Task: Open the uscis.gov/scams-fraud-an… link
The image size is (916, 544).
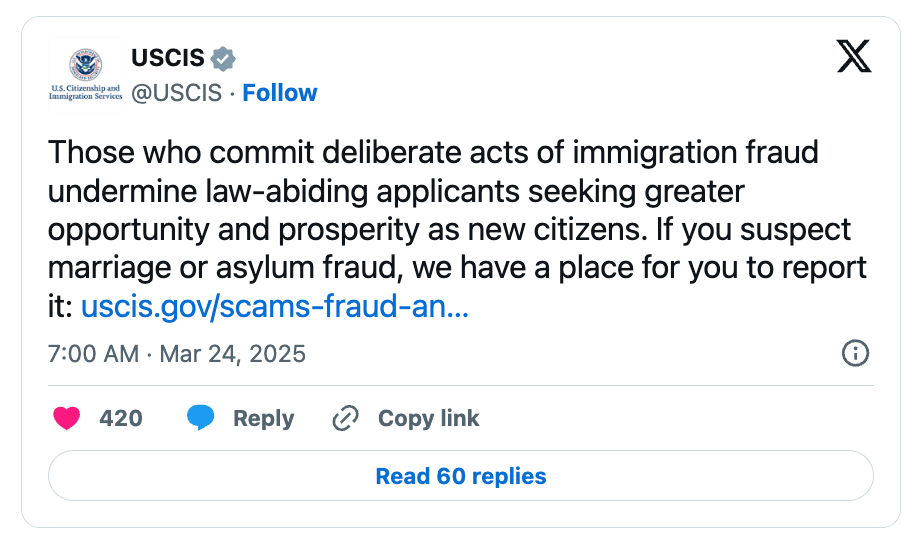Action: coord(275,306)
